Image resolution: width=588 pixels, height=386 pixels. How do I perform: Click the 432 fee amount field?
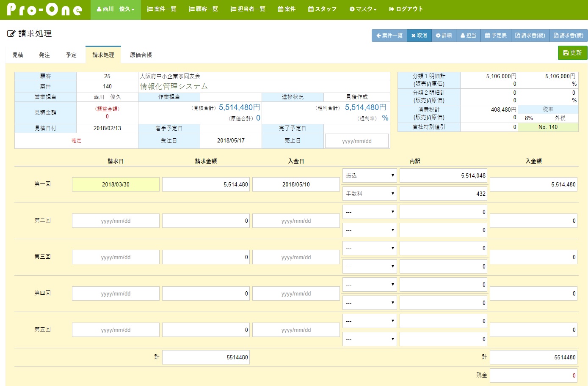click(443, 194)
